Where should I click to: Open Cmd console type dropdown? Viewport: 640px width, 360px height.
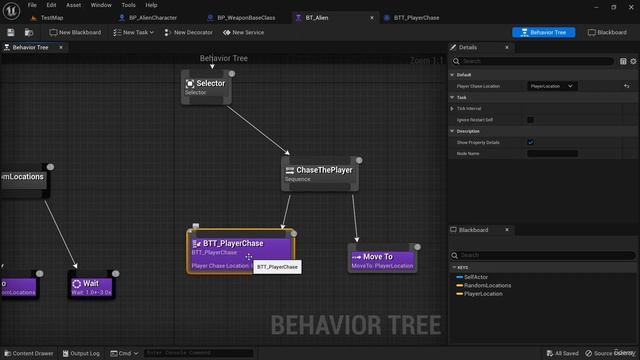click(124, 353)
